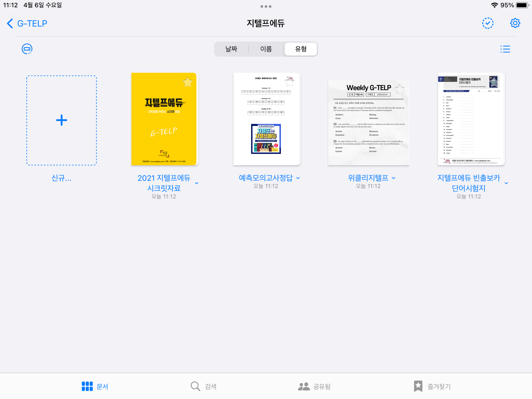Tap the Wi-Fi status icon
This screenshot has width=532, height=399.
(494, 5)
